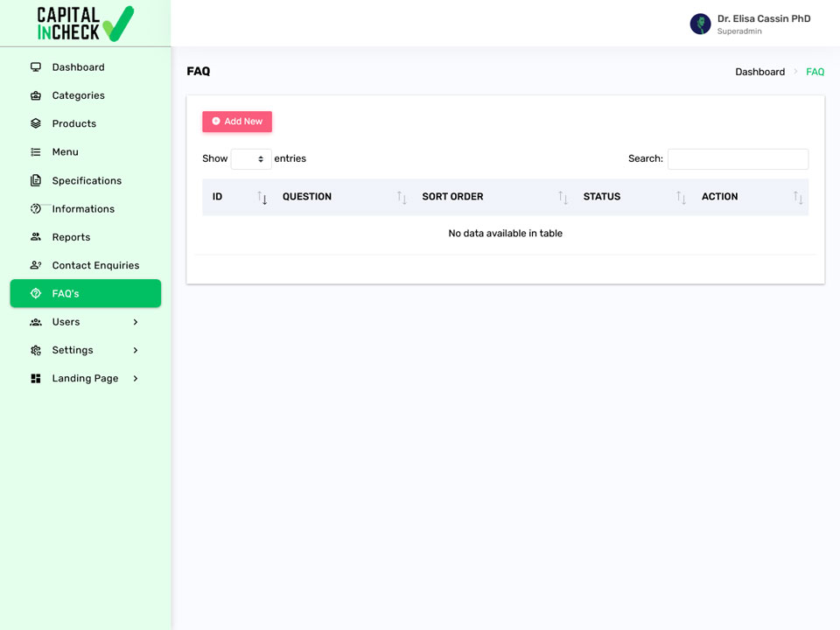Click the Settings gear icon in sidebar
Viewport: 840px width, 630px height.
tap(36, 350)
